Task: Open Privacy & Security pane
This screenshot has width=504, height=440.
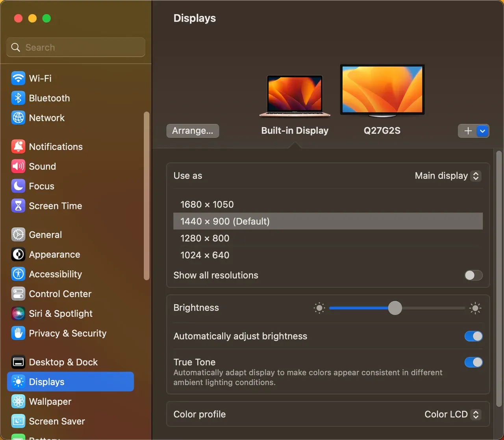Action: tap(70, 333)
